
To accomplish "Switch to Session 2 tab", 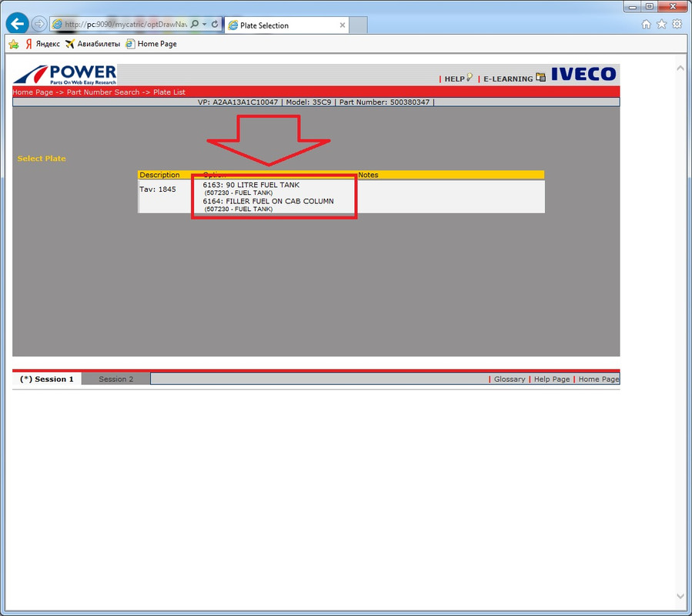I will 115,379.
